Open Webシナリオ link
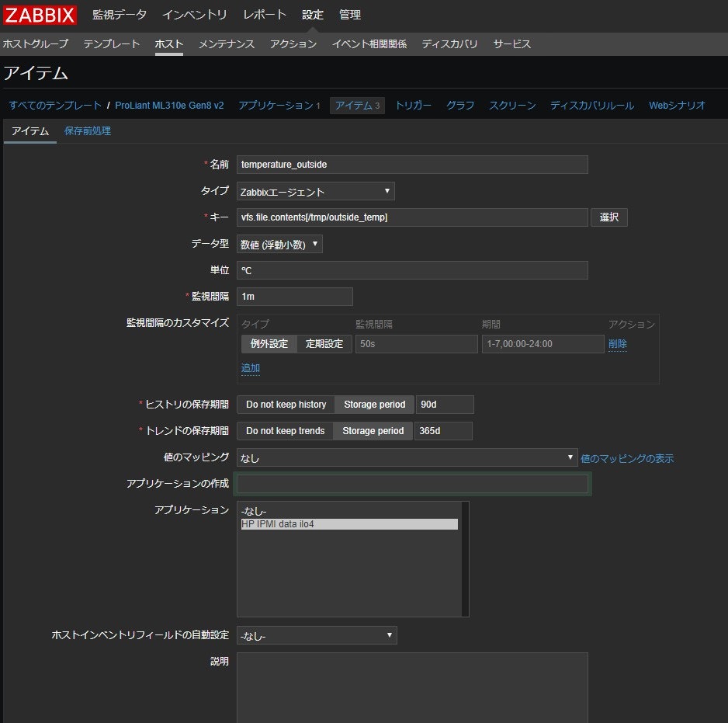 click(677, 106)
